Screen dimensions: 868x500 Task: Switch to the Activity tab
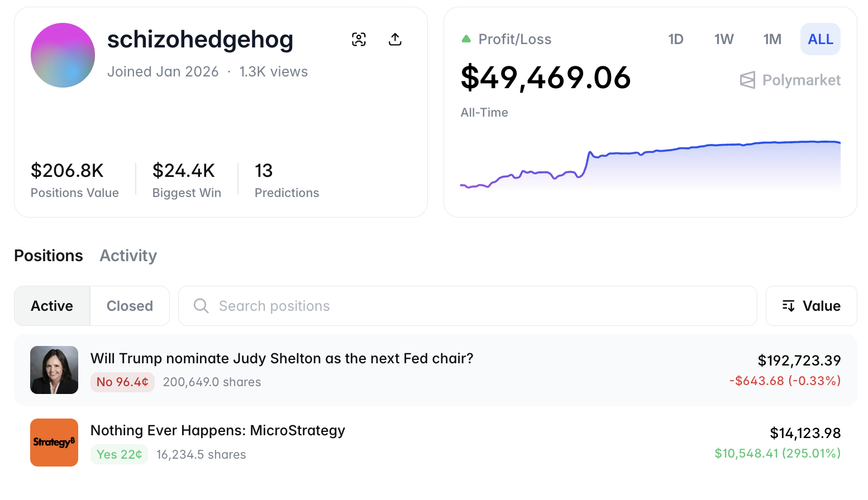(128, 256)
